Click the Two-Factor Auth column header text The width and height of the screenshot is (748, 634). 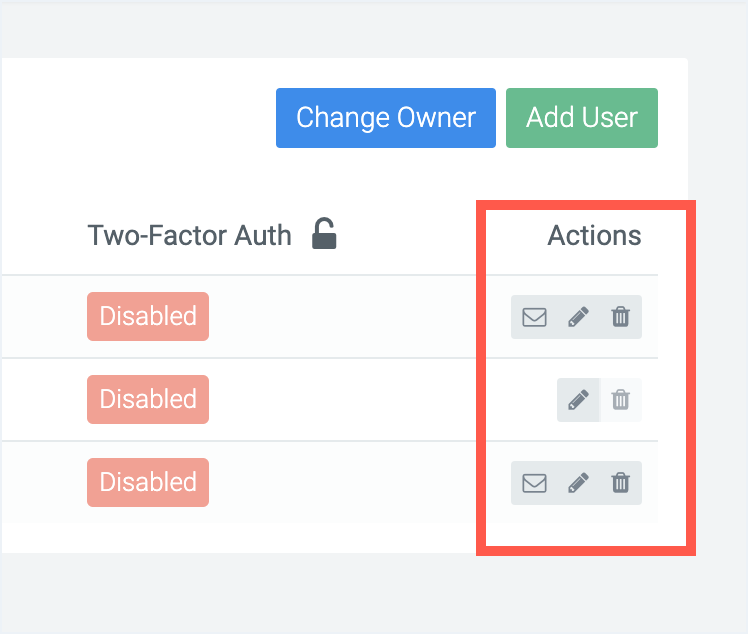[x=189, y=235]
